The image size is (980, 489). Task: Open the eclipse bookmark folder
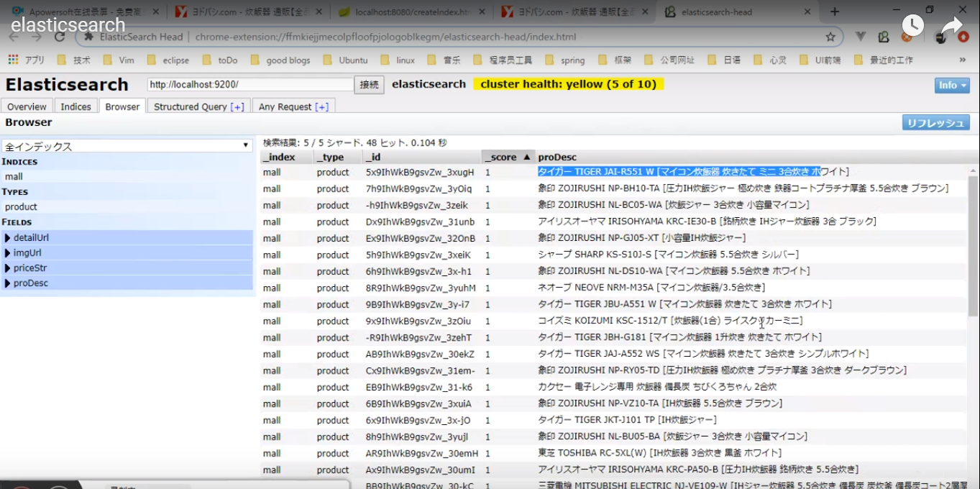[168, 60]
